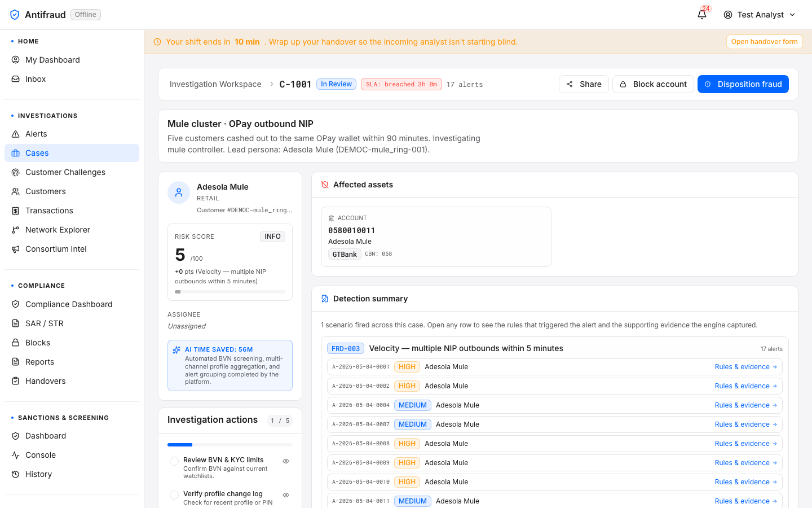The height and width of the screenshot is (508, 812).
Task: Click the In Review status badge
Action: (x=336, y=84)
